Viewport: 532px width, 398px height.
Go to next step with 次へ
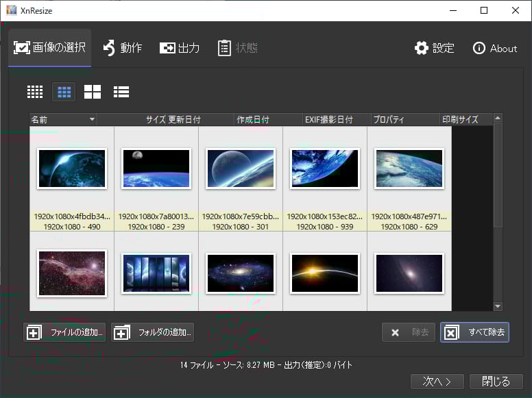tap(437, 382)
